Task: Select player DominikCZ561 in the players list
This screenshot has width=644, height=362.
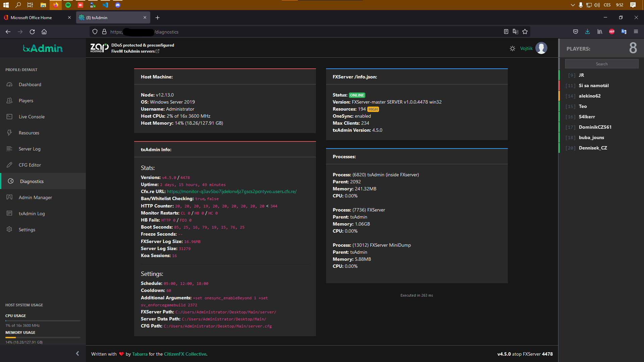Action: tap(595, 127)
